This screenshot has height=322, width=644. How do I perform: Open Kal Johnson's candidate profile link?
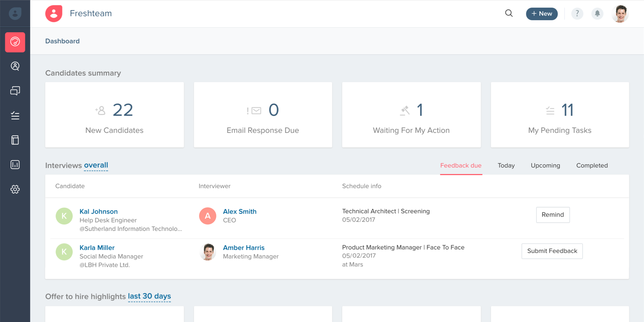tap(99, 212)
